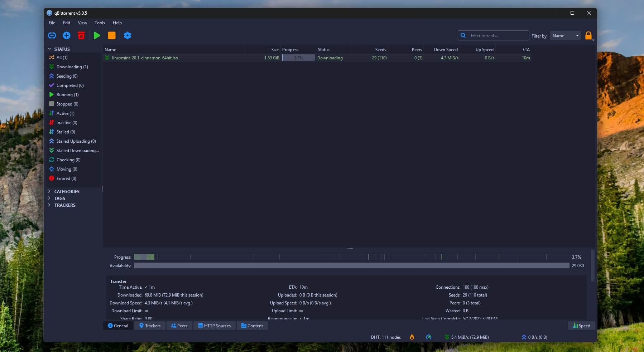This screenshot has width=644, height=352.
Task: Open the Filter by Name dropdown
Action: point(565,35)
